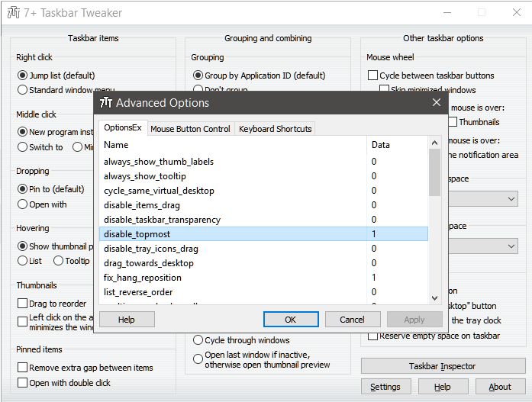Screen dimensions: 532x402
Task: Select cycle_same_virtual_desktop row
Action: (263, 191)
